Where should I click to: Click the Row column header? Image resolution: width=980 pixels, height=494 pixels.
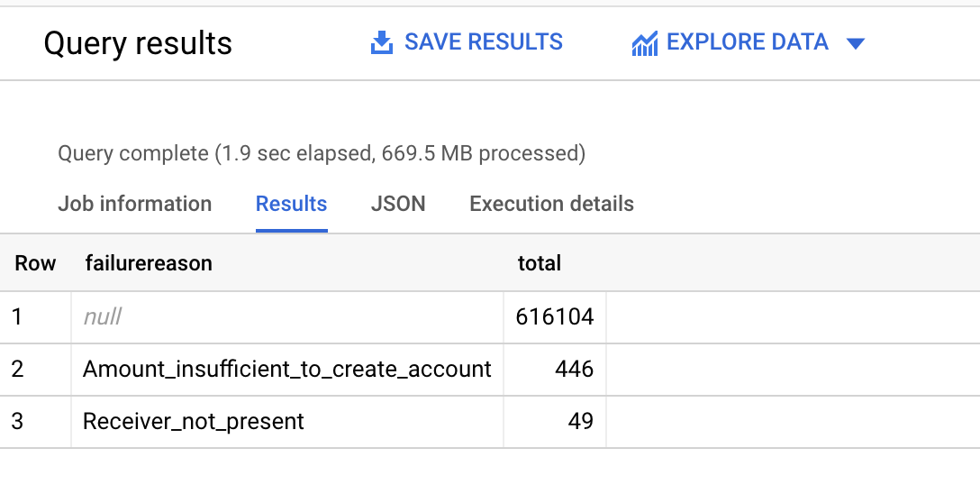[35, 263]
